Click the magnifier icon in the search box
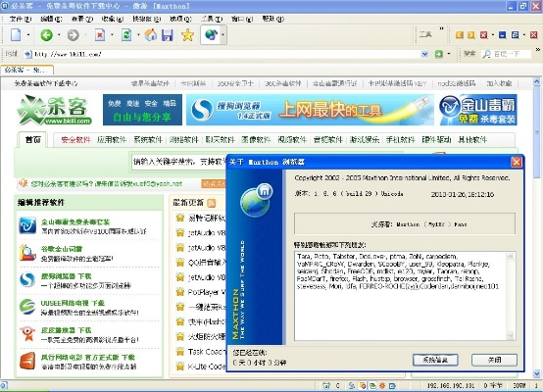Screen dimensions: 543x392 pos(487,54)
